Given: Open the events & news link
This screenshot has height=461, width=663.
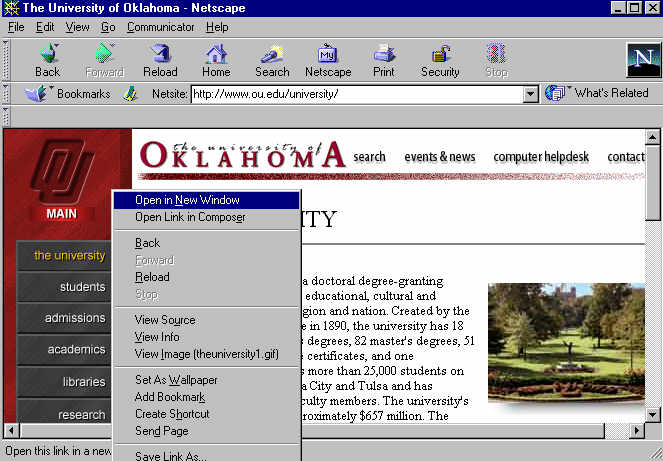Looking at the screenshot, I should [x=440, y=157].
